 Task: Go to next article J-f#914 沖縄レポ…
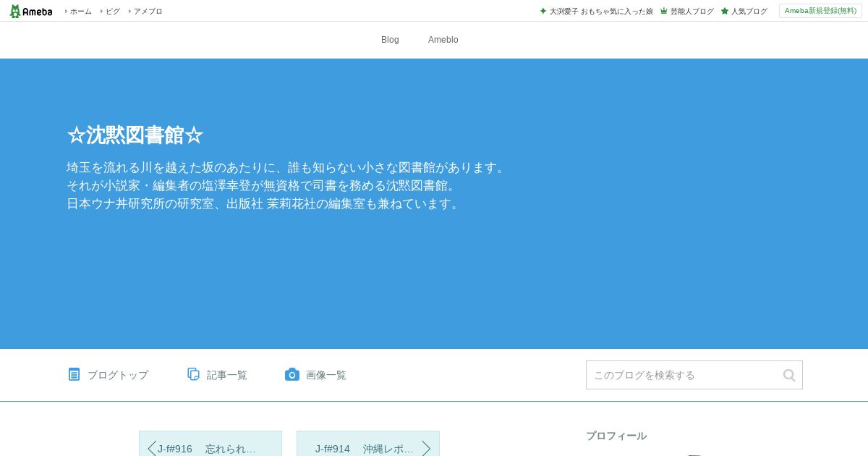pos(367,444)
